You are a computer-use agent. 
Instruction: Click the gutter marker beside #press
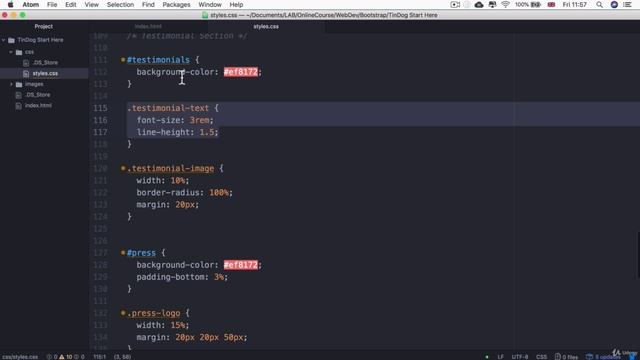123,253
